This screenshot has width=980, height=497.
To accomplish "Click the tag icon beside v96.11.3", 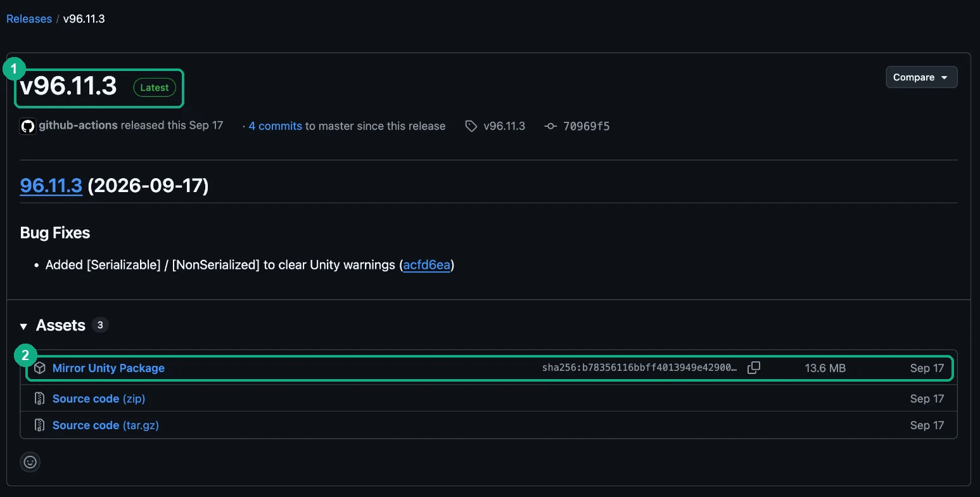I will click(x=471, y=126).
